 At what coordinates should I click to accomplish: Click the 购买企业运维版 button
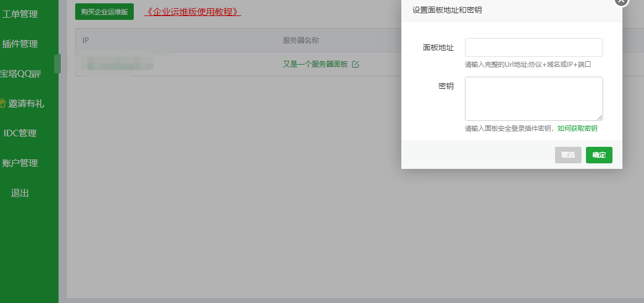pyautogui.click(x=104, y=12)
